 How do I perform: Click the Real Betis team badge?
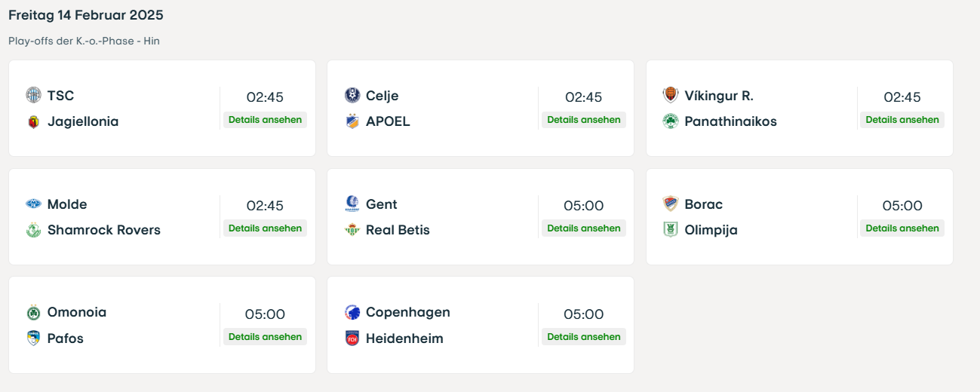point(352,230)
